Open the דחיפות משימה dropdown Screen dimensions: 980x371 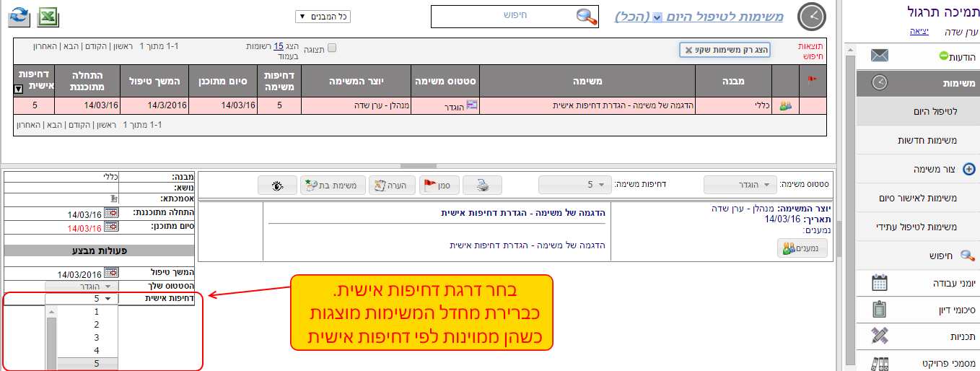(574, 185)
